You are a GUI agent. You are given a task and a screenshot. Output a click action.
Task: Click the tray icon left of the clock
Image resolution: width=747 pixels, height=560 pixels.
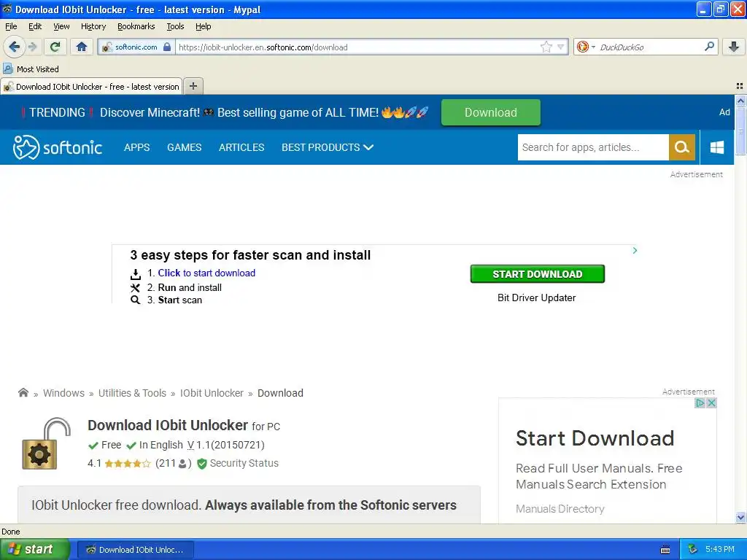coord(693,550)
